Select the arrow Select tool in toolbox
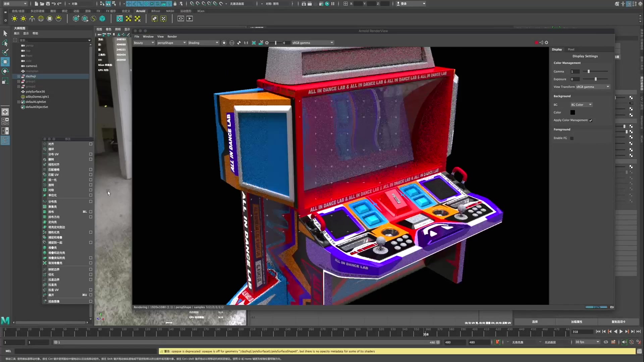Screen dimensions: 644x362 tap(5, 33)
